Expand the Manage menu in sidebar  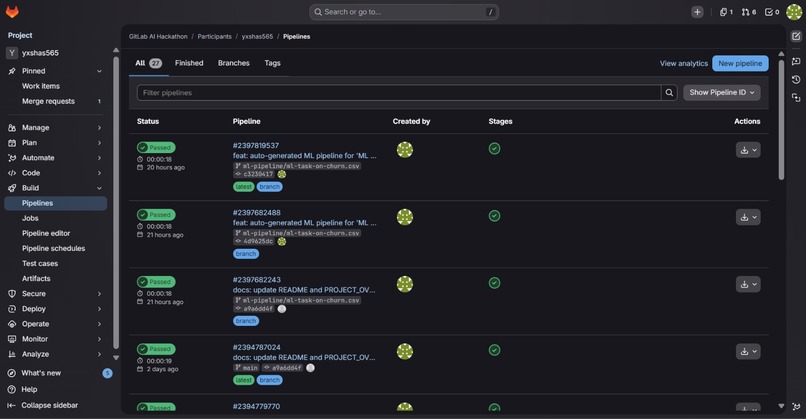coord(56,127)
